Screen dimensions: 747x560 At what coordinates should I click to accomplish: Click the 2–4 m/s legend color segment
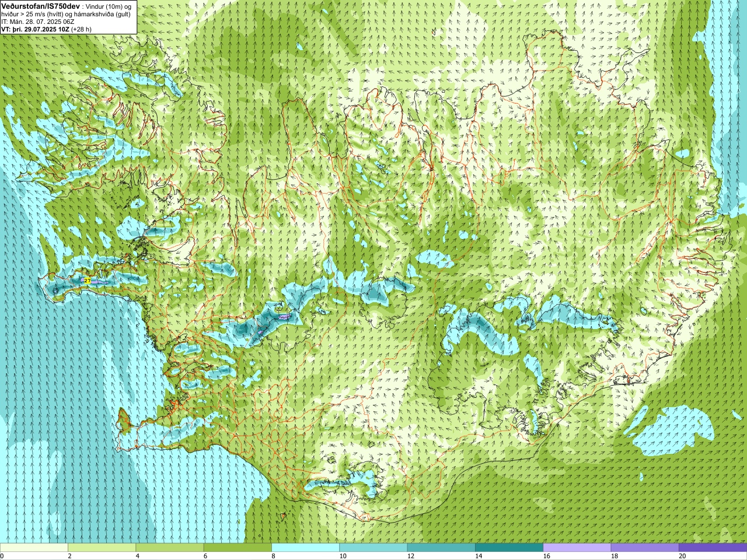point(102,548)
